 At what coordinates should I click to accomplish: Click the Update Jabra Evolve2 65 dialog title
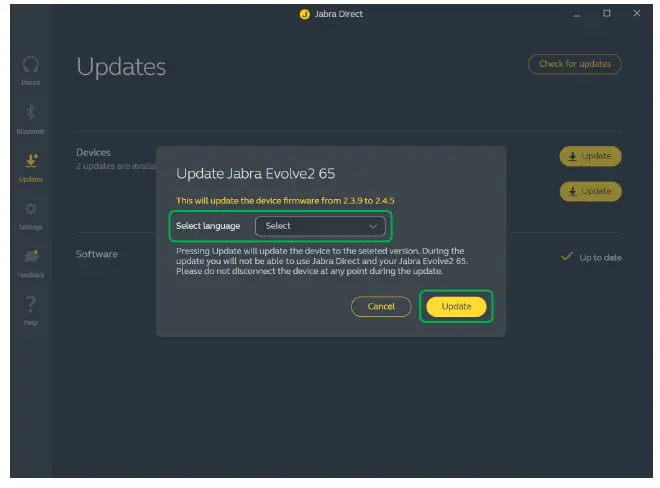point(255,173)
